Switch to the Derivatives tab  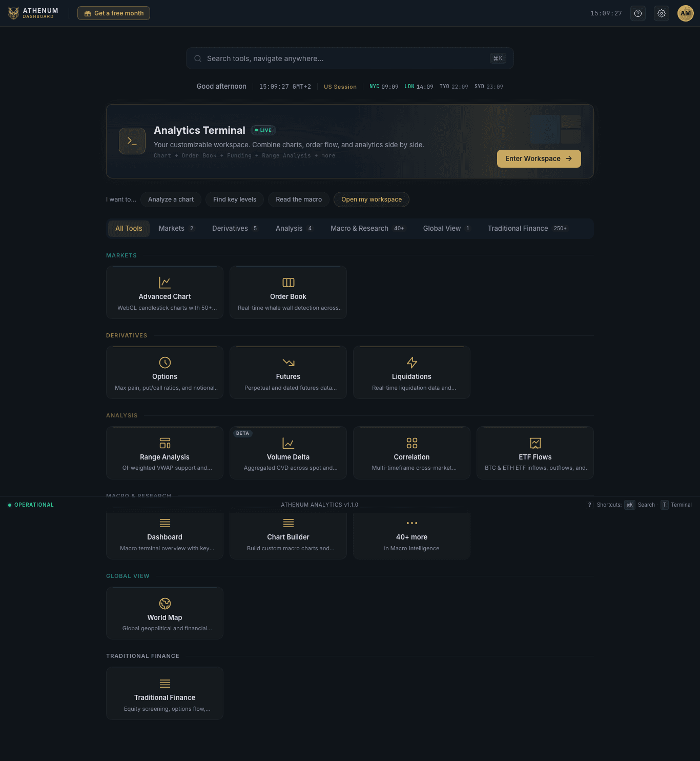235,228
